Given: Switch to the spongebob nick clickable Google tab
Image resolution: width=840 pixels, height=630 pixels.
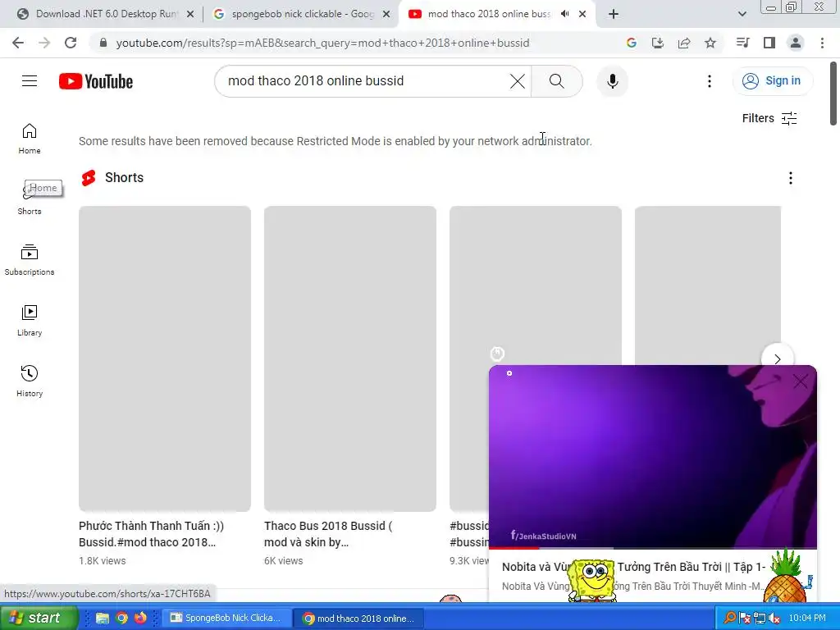Looking at the screenshot, I should [302, 14].
